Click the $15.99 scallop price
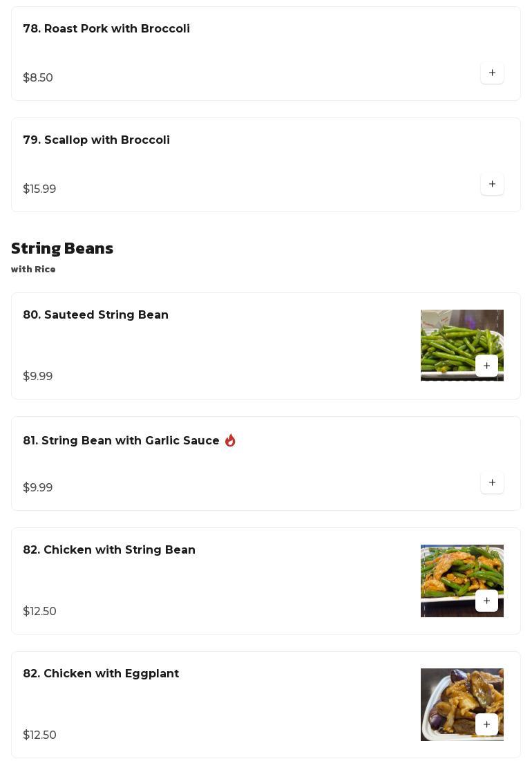This screenshot has width=532, height=761. (39, 189)
